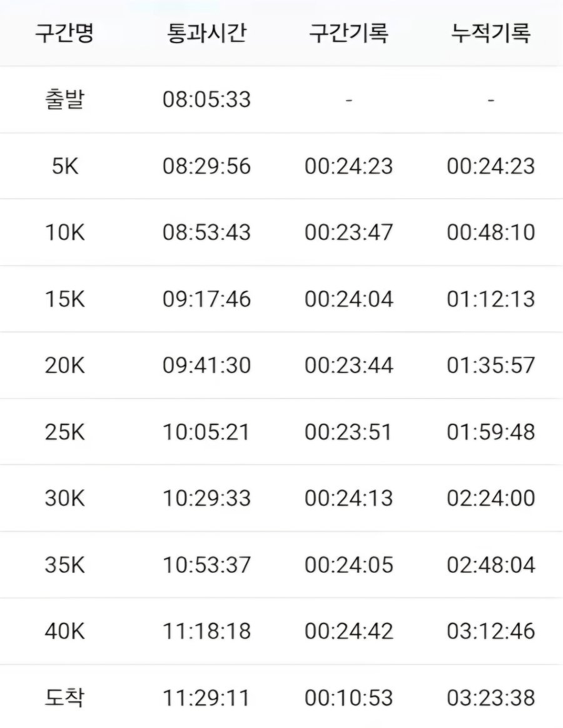Select the 누적기록 column header
The width and height of the screenshot is (563, 728).
(x=491, y=33)
